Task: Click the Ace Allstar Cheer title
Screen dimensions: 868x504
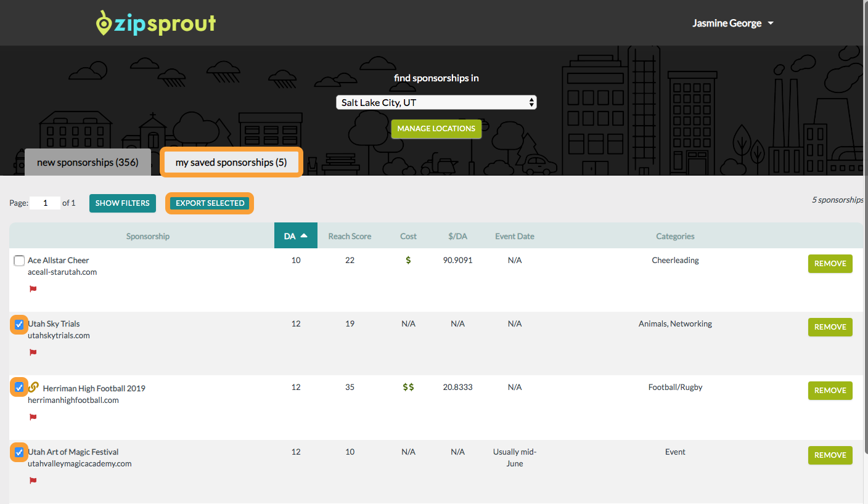Action: pyautogui.click(x=59, y=261)
